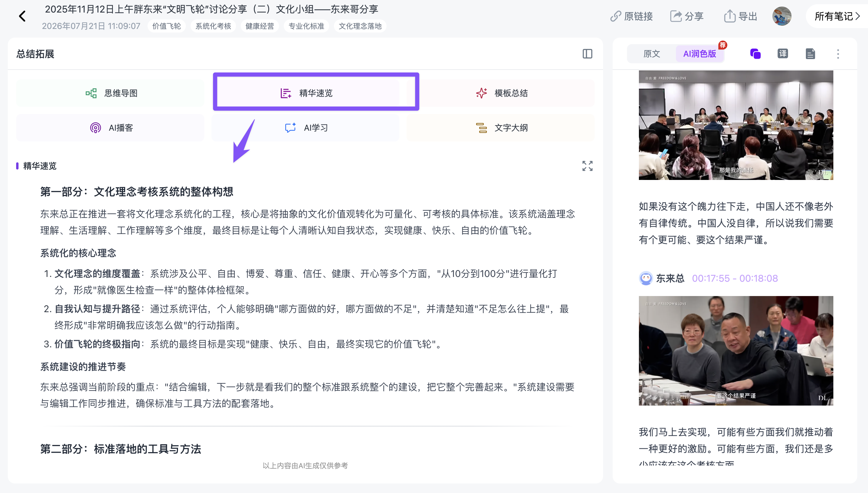Image resolution: width=868 pixels, height=493 pixels.
Task: Click the 原链接 chain icon
Action: tap(616, 16)
